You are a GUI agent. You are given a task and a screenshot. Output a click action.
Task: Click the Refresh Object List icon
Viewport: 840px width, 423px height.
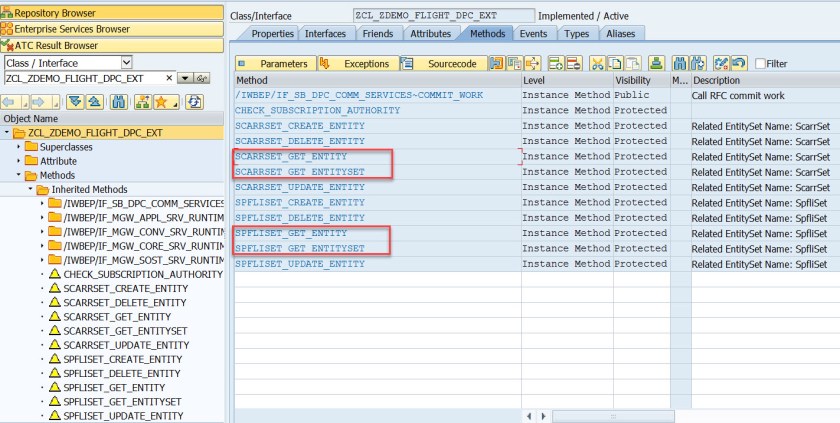tap(194, 101)
